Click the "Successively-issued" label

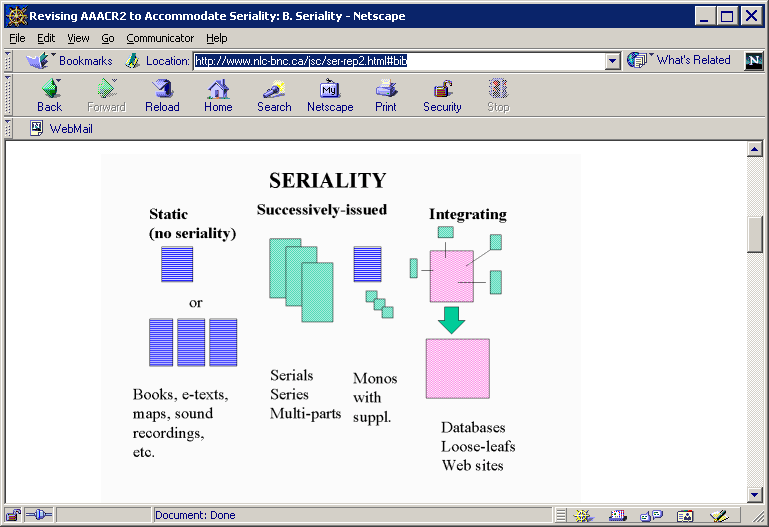pyautogui.click(x=322, y=210)
